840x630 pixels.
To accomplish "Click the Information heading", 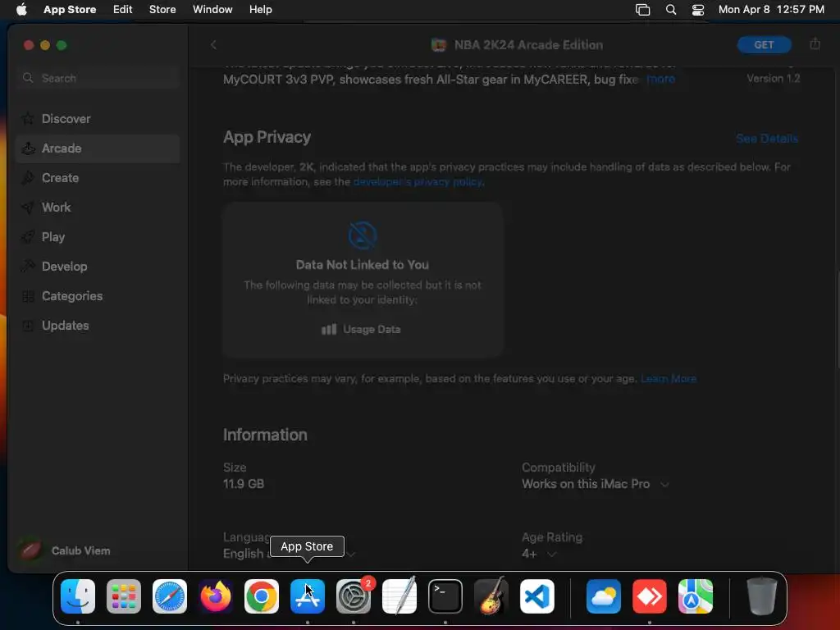I will (265, 435).
